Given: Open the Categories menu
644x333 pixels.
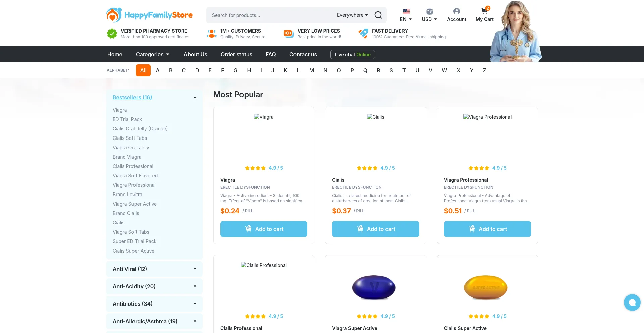Looking at the screenshot, I should coord(153,54).
